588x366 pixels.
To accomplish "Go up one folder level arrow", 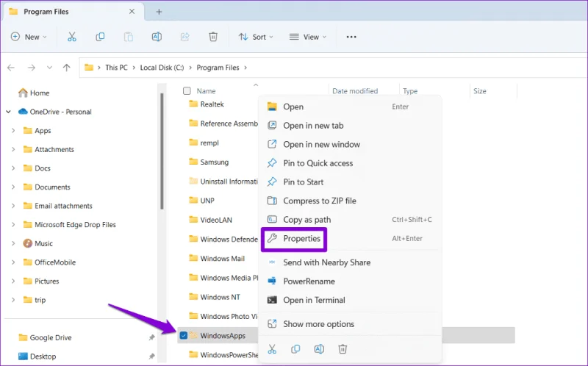I will click(67, 68).
